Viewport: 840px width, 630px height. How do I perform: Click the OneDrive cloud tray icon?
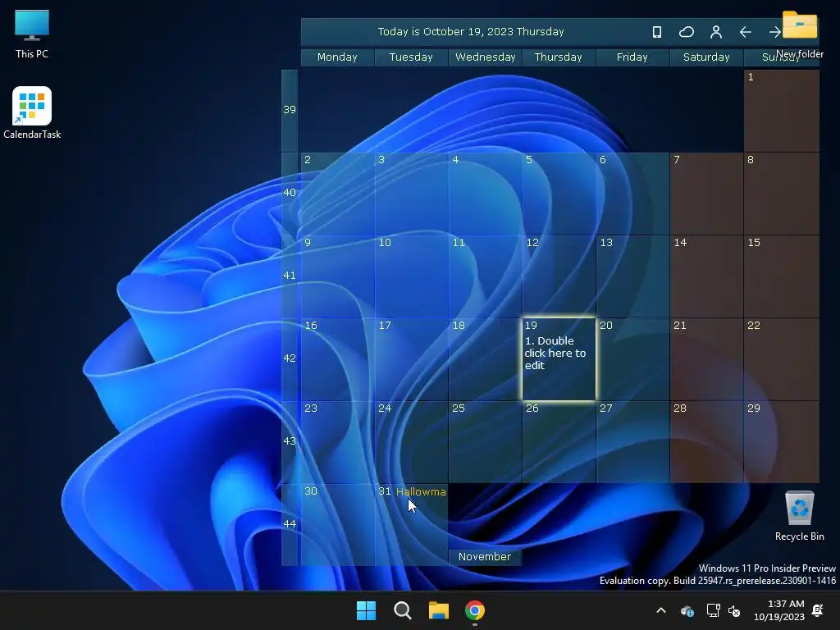(x=687, y=610)
